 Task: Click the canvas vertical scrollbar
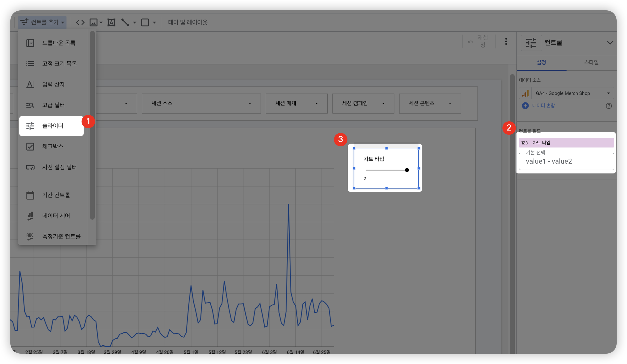512,213
